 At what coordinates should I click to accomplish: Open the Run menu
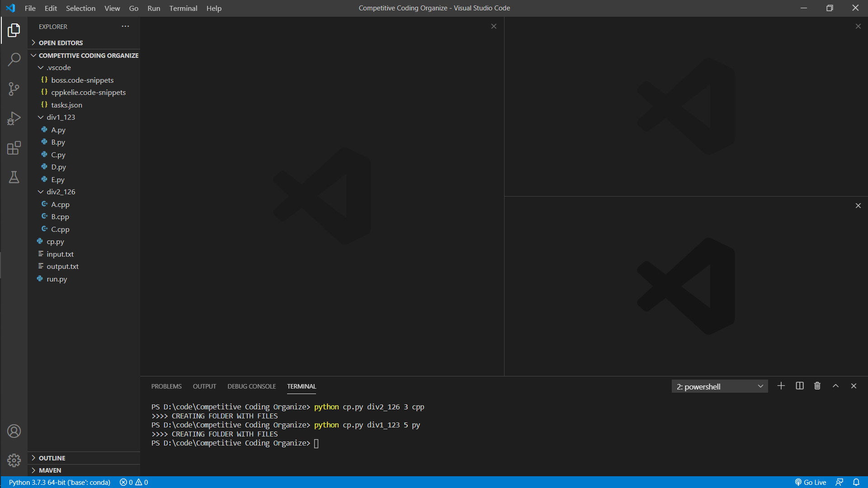coord(154,8)
